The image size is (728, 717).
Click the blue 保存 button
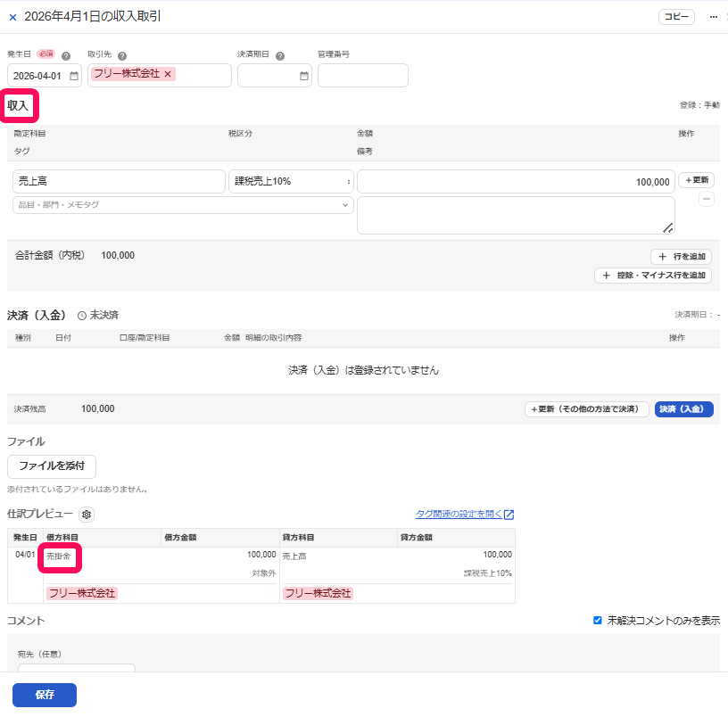coord(45,695)
